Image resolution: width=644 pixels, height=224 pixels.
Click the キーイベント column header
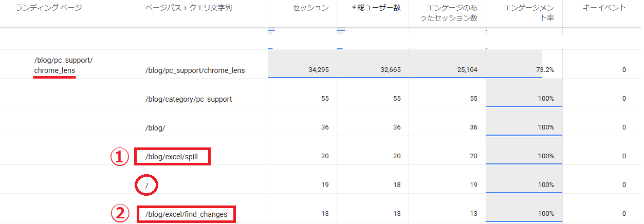pyautogui.click(x=604, y=8)
